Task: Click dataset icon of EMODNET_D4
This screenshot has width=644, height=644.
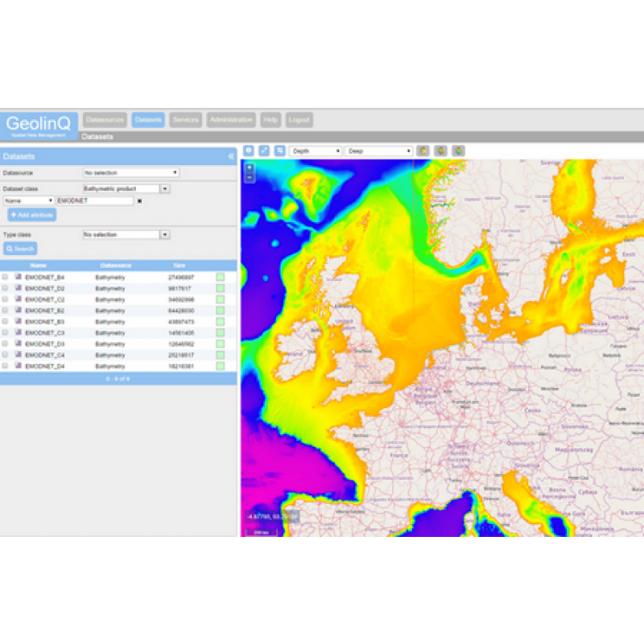Action: point(19,365)
